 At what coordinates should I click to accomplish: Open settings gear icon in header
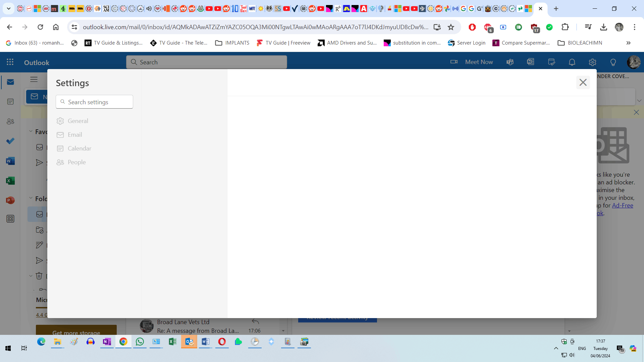592,62
